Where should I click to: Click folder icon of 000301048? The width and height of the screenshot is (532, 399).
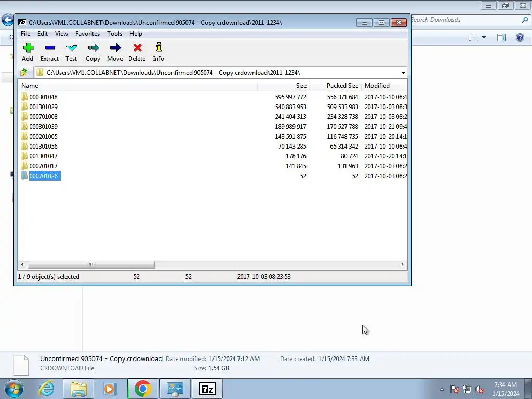pos(24,97)
